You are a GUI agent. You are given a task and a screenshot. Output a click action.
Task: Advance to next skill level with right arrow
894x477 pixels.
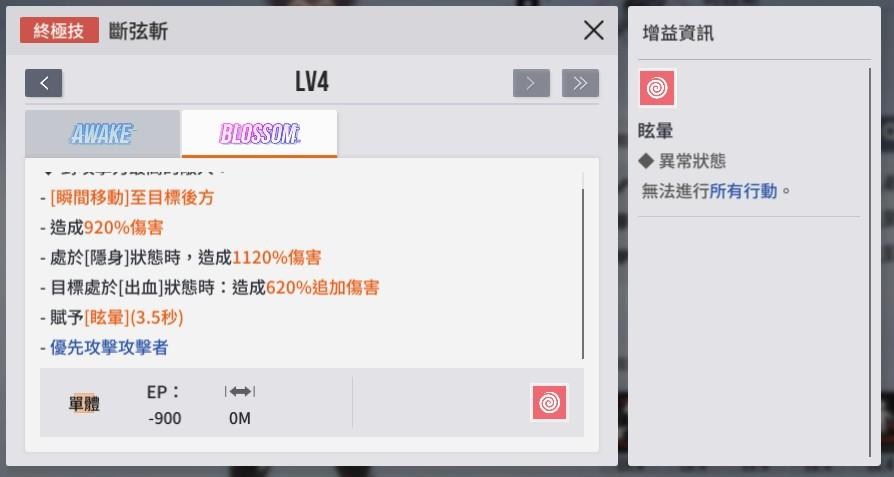click(531, 83)
